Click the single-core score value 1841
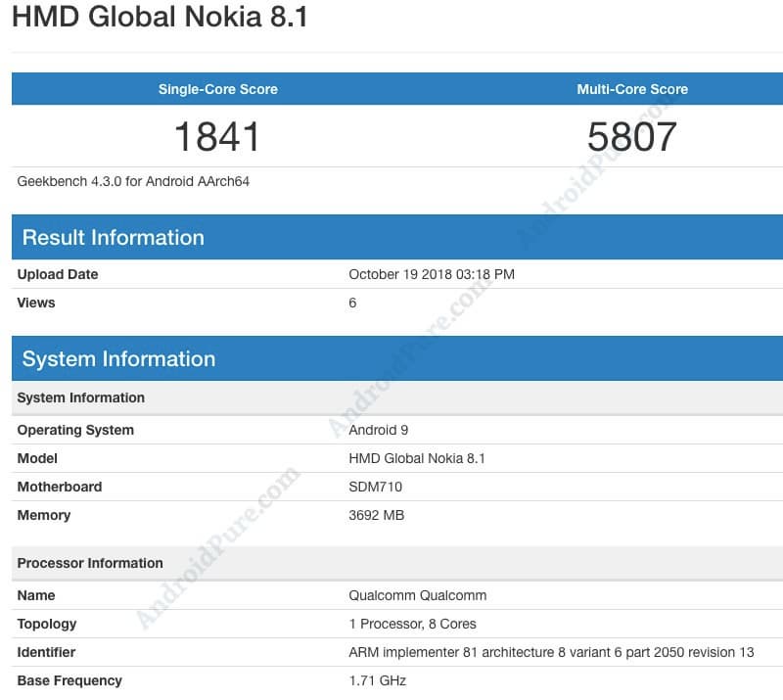Screen dimensions: 783x700 [x=217, y=136]
